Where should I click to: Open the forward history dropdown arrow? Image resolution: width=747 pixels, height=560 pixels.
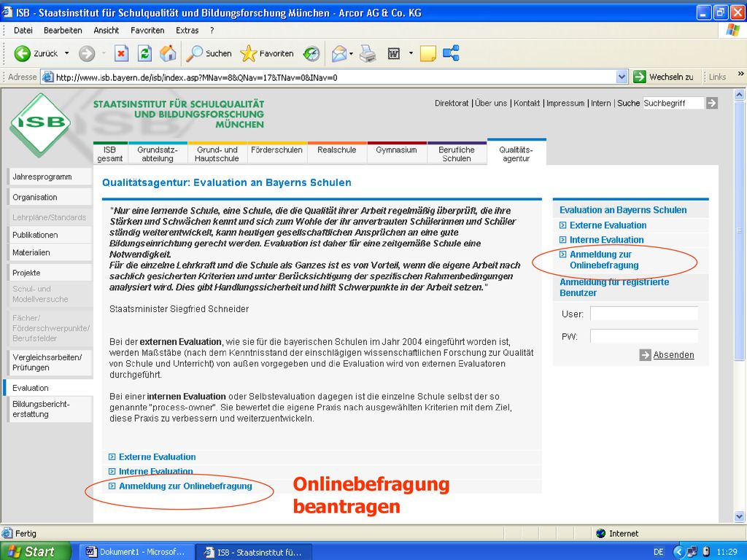[x=104, y=53]
